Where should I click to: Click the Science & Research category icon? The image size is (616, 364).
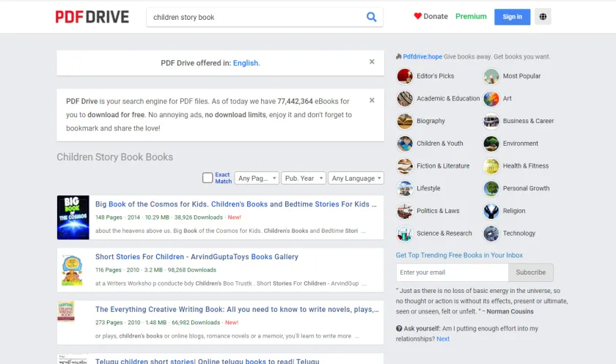click(x=405, y=234)
